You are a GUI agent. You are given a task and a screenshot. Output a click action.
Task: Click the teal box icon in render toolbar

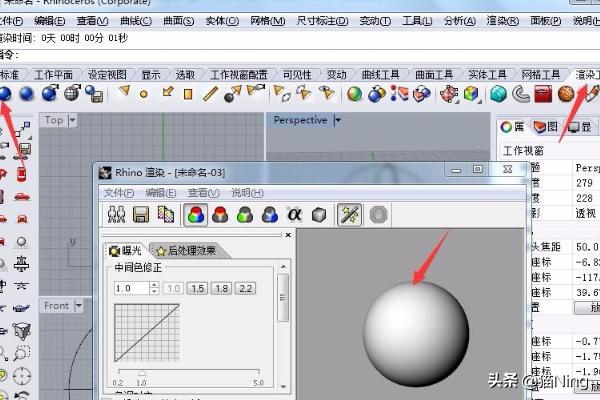point(499,94)
